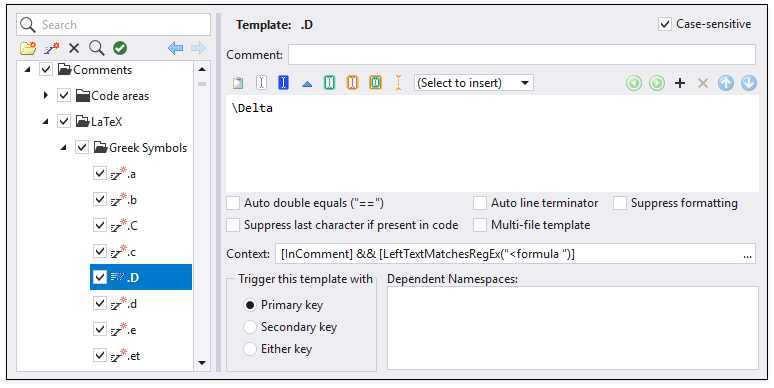Open the Context ellipsis editor button
Image resolution: width=774 pixels, height=388 pixels.
pyautogui.click(x=747, y=255)
